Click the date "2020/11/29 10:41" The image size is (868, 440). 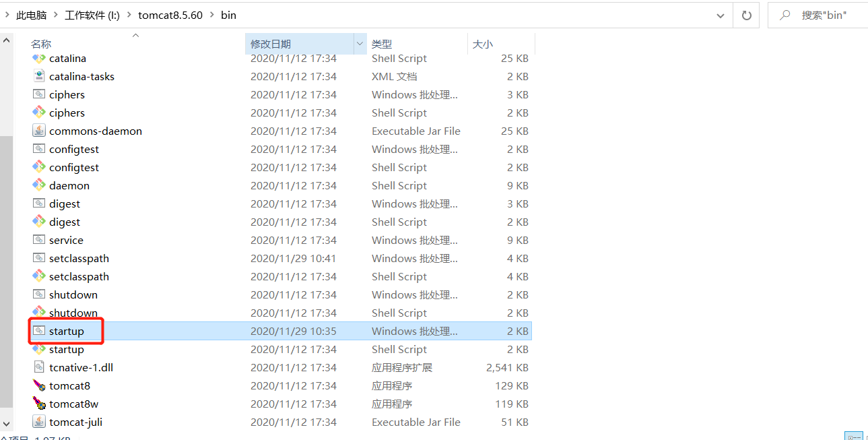(293, 258)
